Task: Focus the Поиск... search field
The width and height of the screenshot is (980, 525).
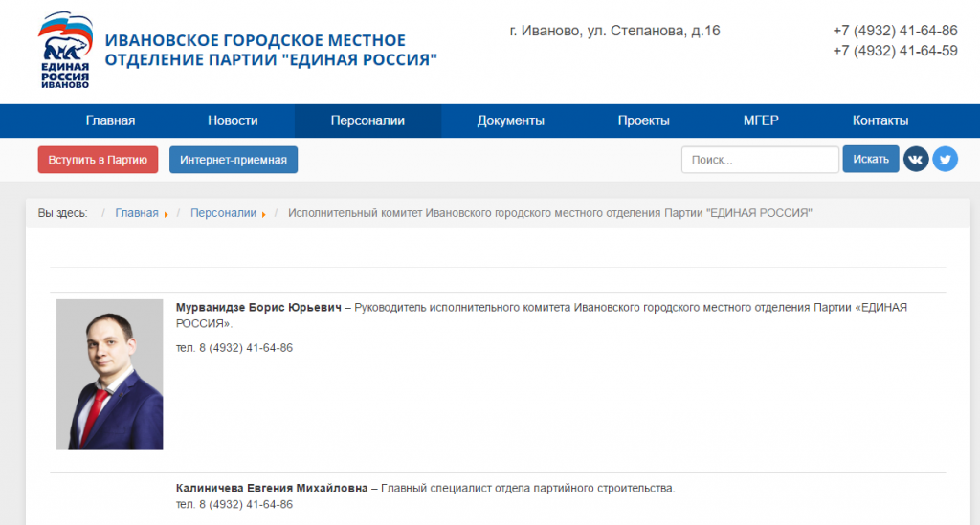Action: [760, 160]
